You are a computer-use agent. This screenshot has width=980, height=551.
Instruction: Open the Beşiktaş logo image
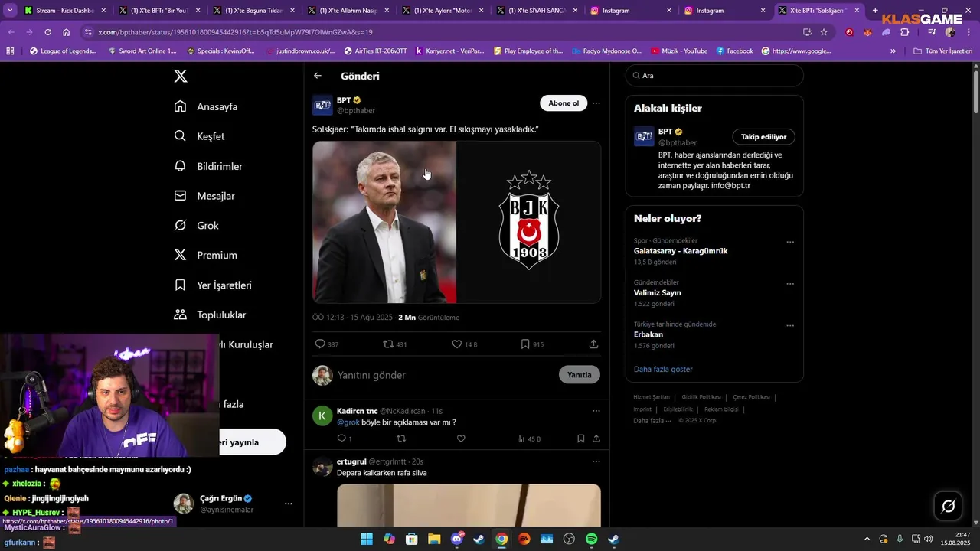coord(529,222)
